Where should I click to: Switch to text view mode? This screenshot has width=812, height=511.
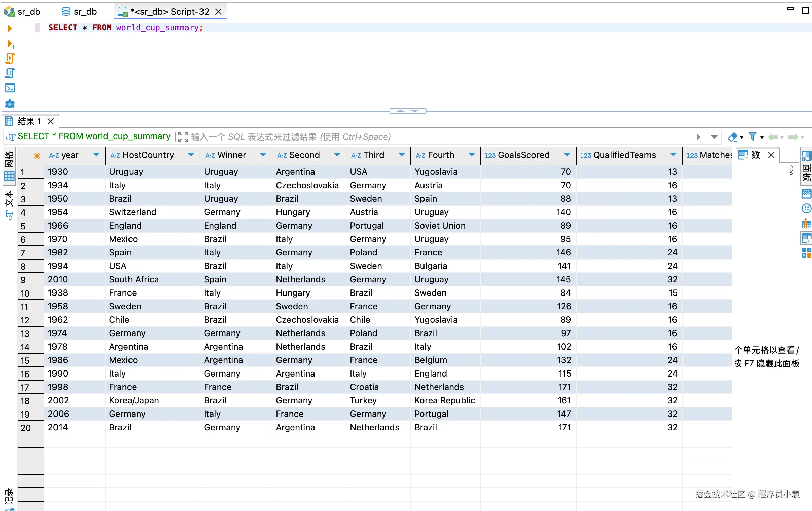pyautogui.click(x=9, y=204)
